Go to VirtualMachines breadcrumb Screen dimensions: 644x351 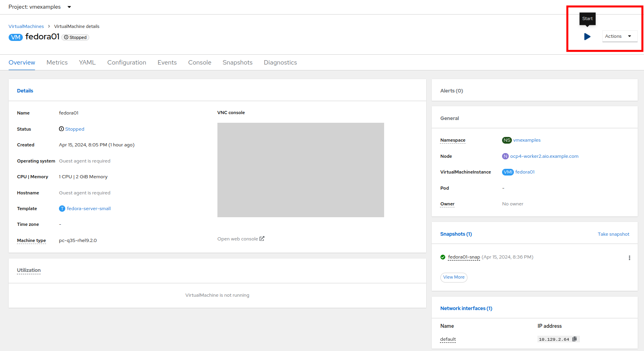click(26, 26)
